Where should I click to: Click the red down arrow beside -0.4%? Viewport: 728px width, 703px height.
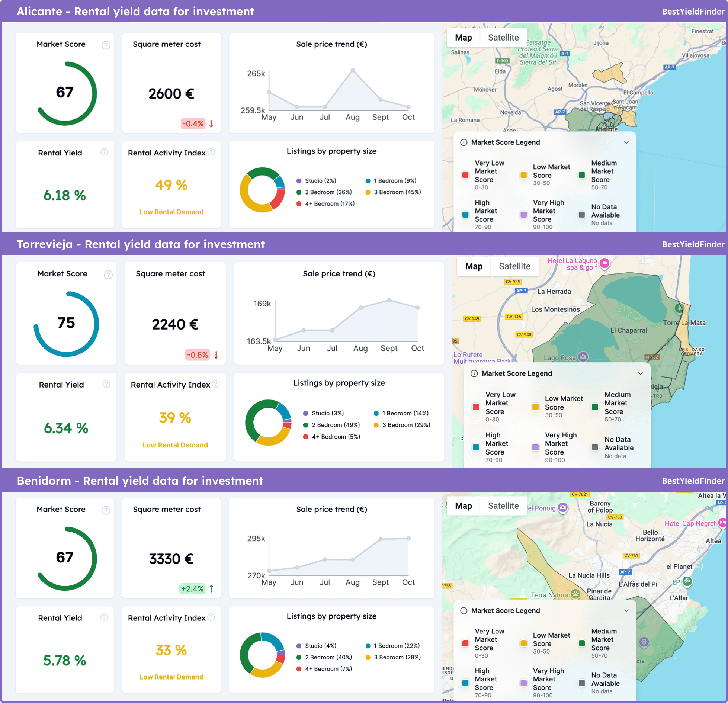pos(211,123)
